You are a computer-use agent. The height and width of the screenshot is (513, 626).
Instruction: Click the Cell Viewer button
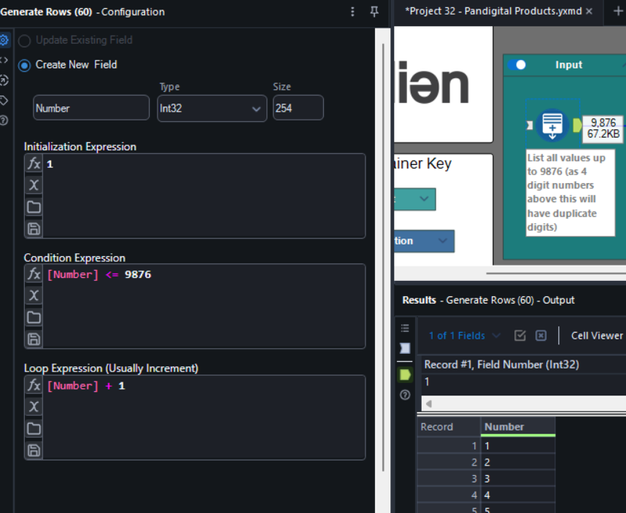pyautogui.click(x=596, y=335)
